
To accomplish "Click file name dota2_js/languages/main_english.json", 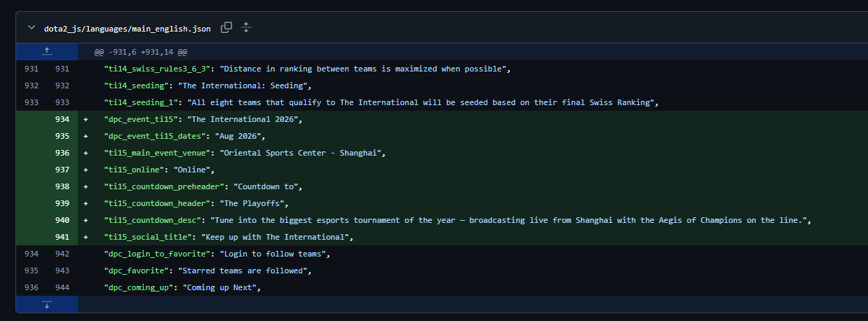I will tap(127, 29).
